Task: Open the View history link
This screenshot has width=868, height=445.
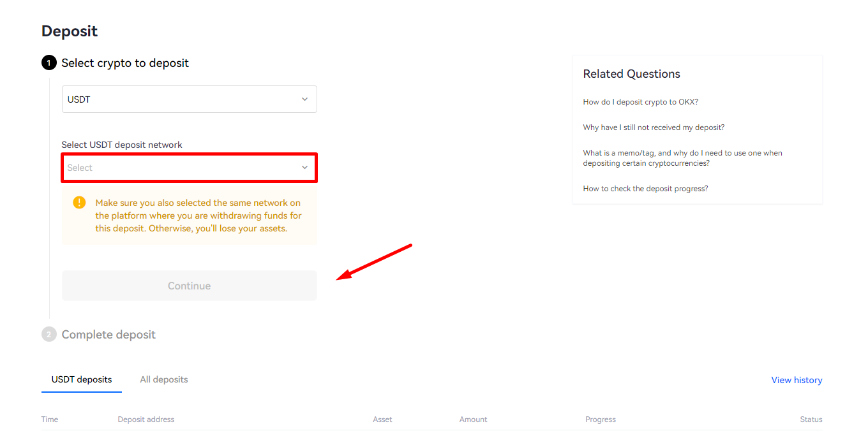Action: click(x=797, y=380)
